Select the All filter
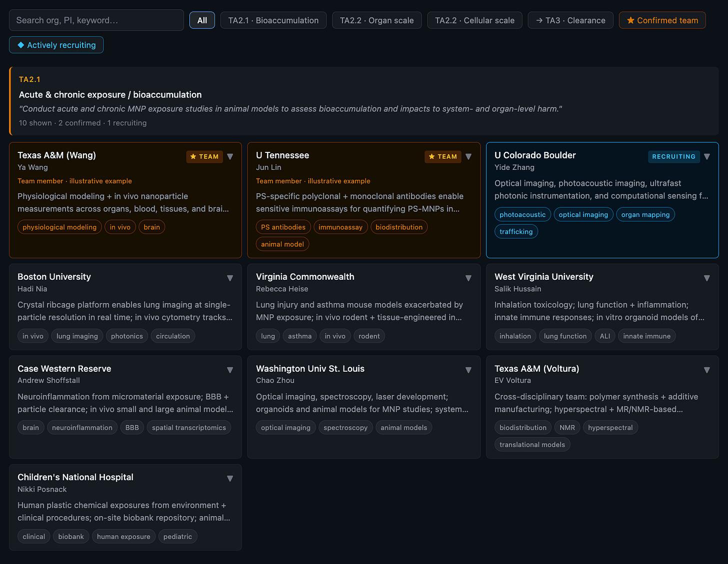This screenshot has width=728, height=564. [202, 20]
